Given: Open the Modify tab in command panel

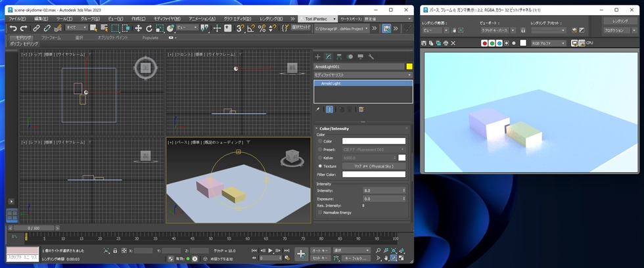Looking at the screenshot, I should coord(328,56).
